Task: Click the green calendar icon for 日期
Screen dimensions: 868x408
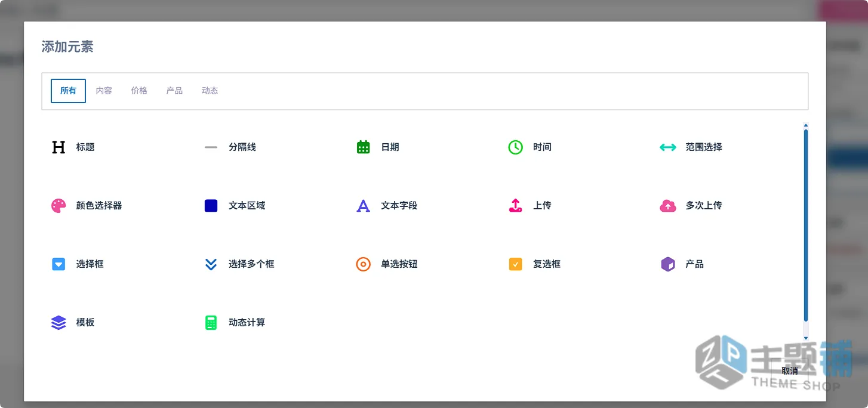Action: click(363, 147)
